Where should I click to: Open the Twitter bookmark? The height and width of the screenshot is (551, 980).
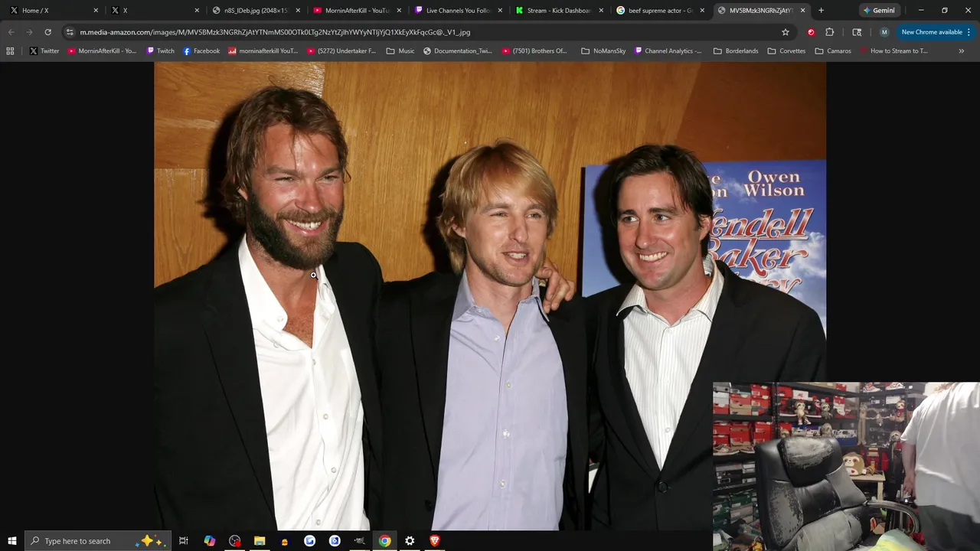[44, 51]
